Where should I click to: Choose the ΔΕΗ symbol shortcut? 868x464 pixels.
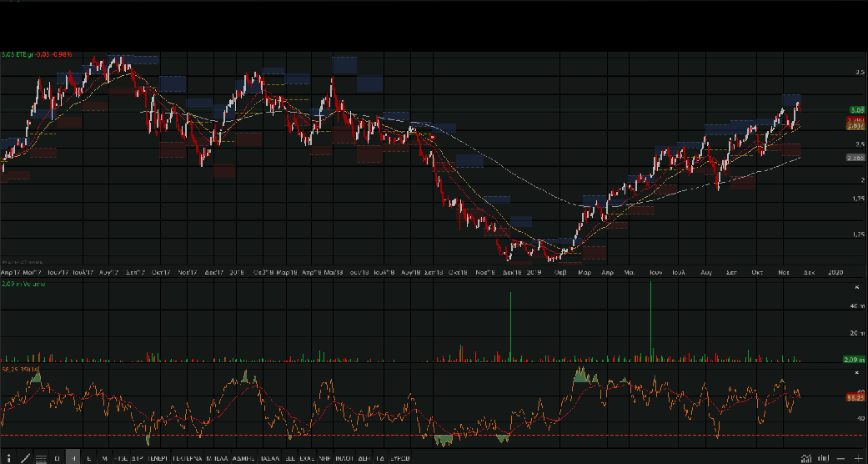(x=364, y=458)
